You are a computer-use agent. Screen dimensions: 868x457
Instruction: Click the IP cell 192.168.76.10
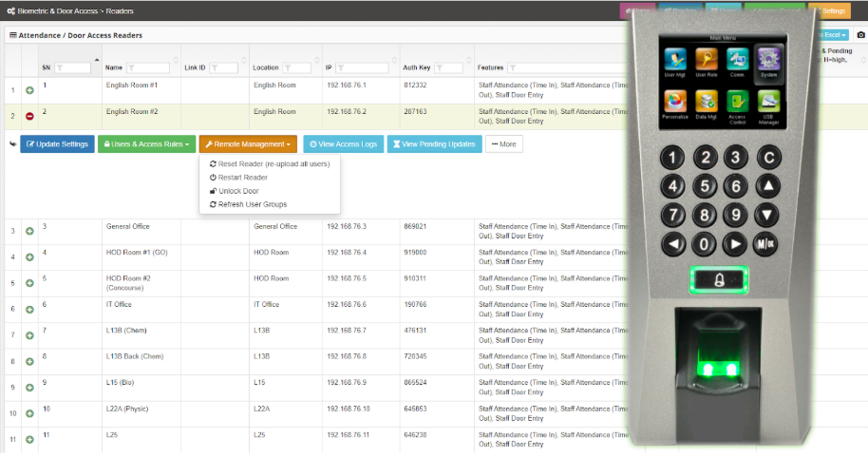click(349, 409)
